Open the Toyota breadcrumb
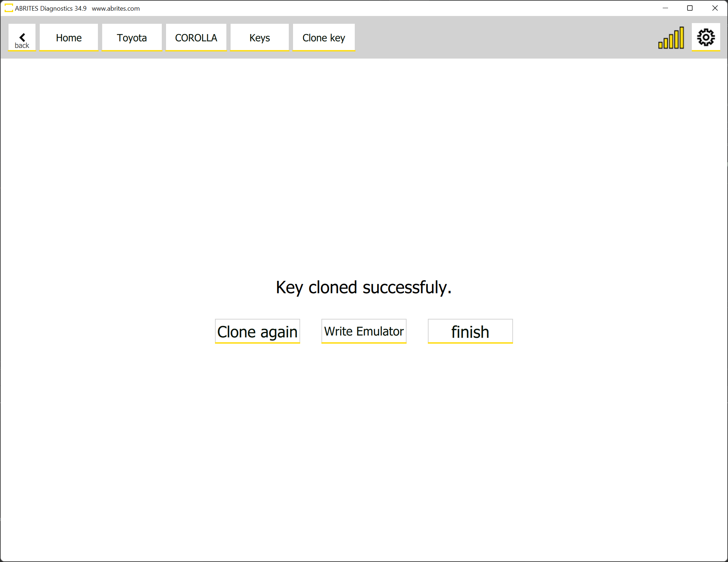This screenshot has height=562, width=728. click(132, 38)
